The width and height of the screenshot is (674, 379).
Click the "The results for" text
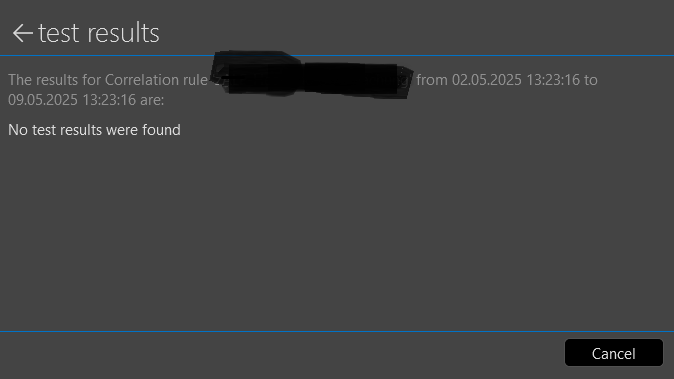[x=54, y=80]
